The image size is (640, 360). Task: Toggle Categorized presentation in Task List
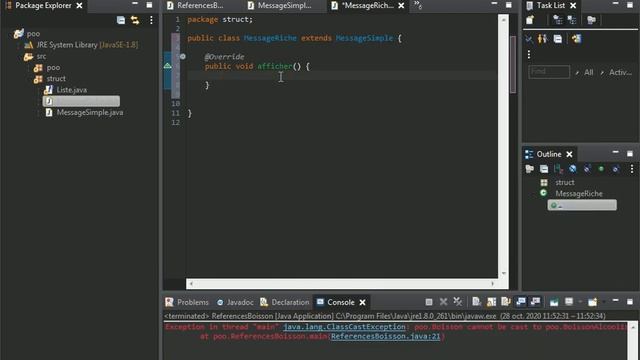(x=557, y=20)
